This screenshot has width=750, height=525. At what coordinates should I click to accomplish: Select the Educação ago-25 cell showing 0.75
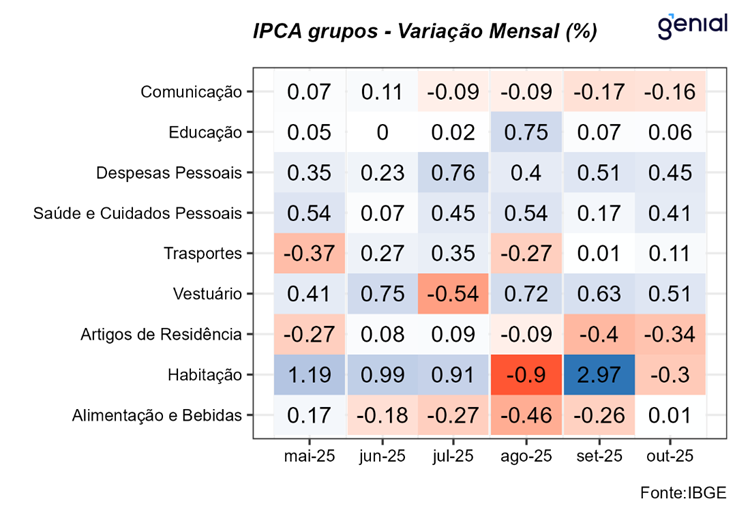pyautogui.click(x=525, y=132)
